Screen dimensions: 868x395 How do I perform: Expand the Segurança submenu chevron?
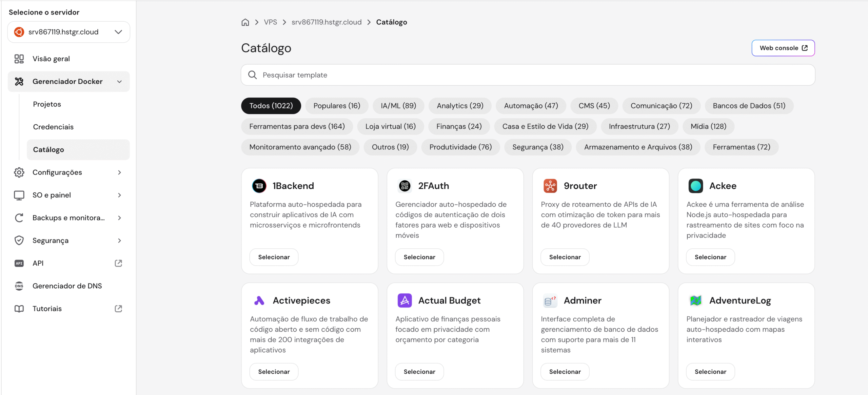pyautogui.click(x=119, y=241)
